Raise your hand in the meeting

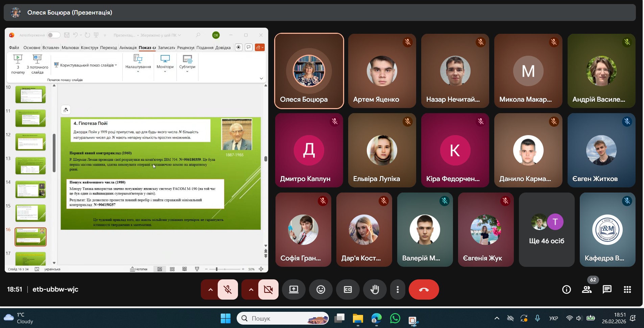tap(375, 289)
